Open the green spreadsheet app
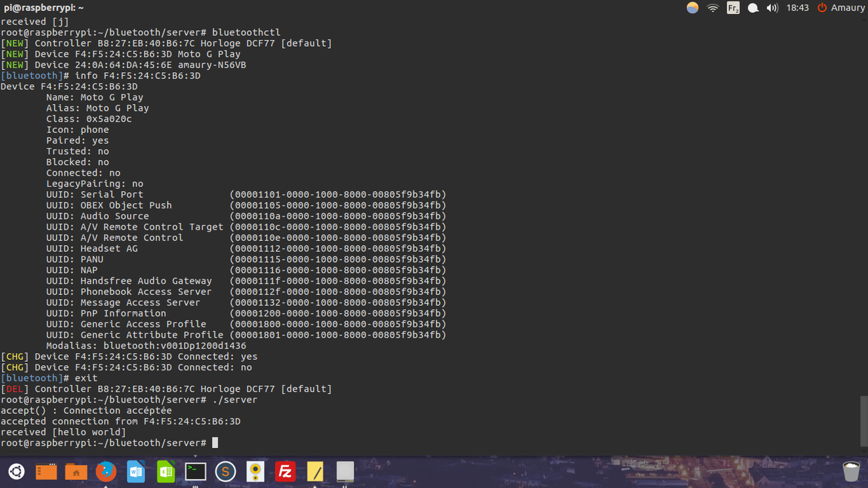The height and width of the screenshot is (488, 868). [166, 471]
